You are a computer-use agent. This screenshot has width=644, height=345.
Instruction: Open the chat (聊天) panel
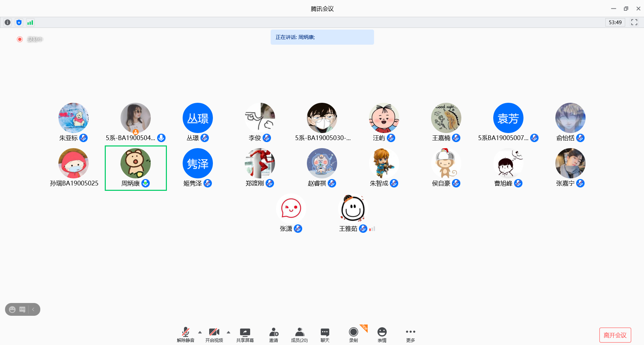click(325, 335)
